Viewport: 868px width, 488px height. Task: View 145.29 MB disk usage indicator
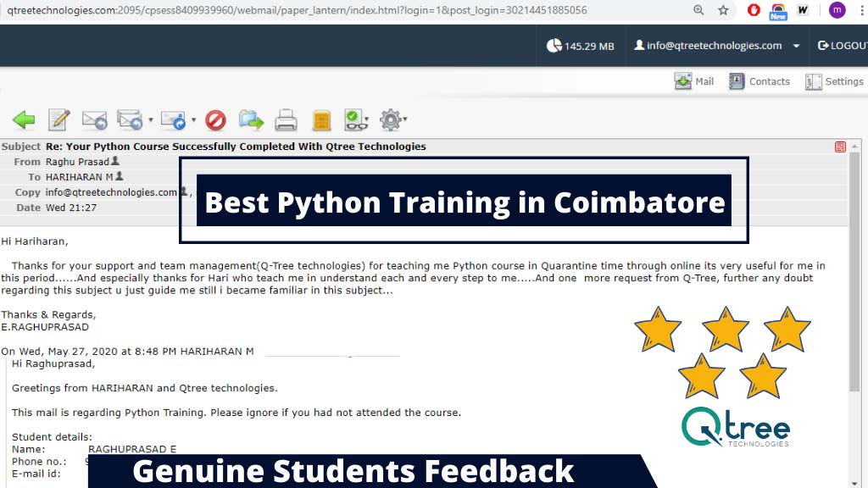pyautogui.click(x=580, y=46)
